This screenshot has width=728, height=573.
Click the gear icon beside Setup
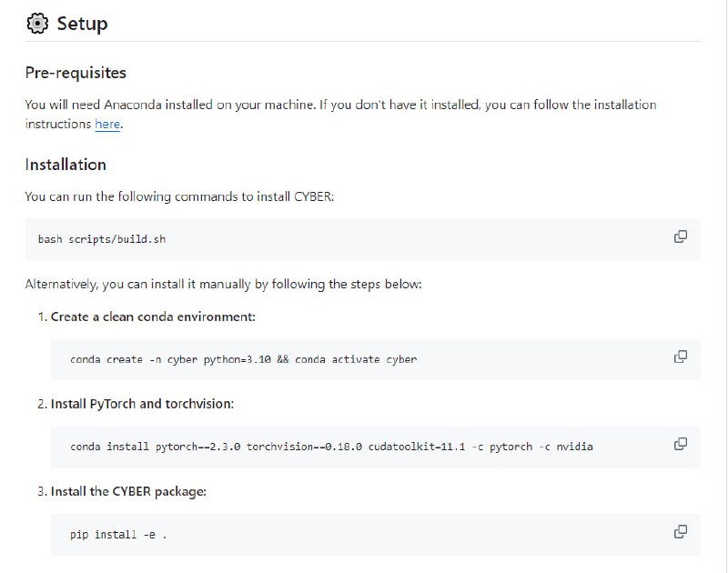click(37, 24)
